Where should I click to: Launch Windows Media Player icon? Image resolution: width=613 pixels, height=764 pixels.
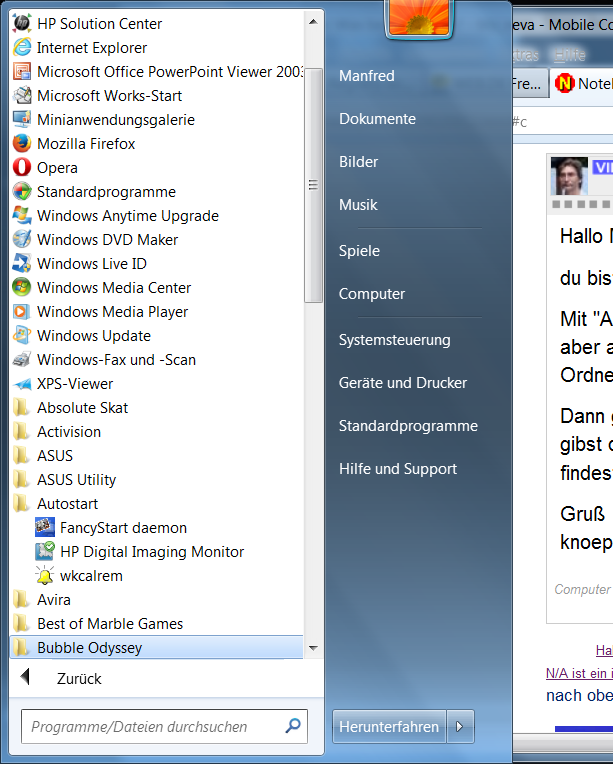point(22,311)
